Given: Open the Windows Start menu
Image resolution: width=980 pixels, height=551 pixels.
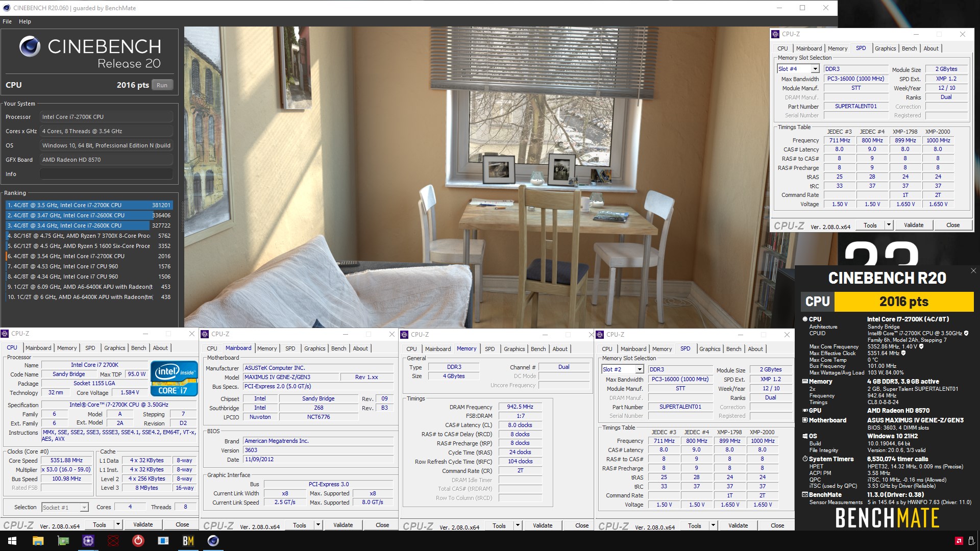Looking at the screenshot, I should (x=12, y=541).
